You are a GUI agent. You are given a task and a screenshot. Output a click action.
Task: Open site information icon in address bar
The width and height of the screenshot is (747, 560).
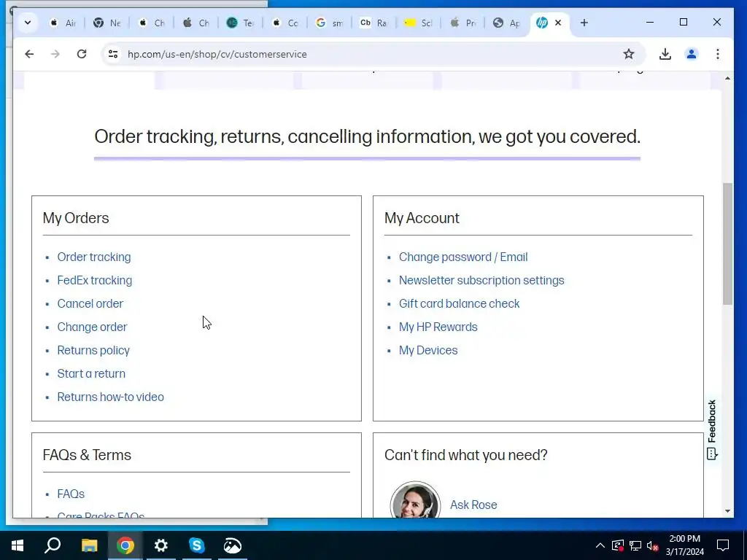[113, 54]
